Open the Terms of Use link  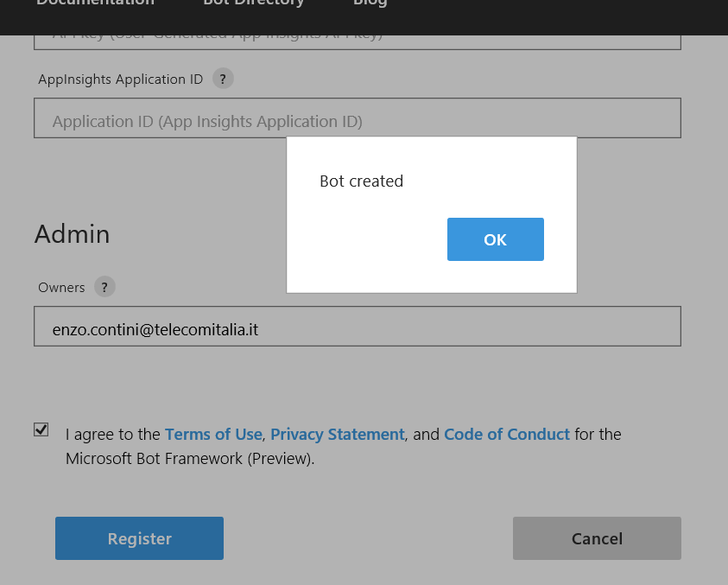click(x=213, y=434)
